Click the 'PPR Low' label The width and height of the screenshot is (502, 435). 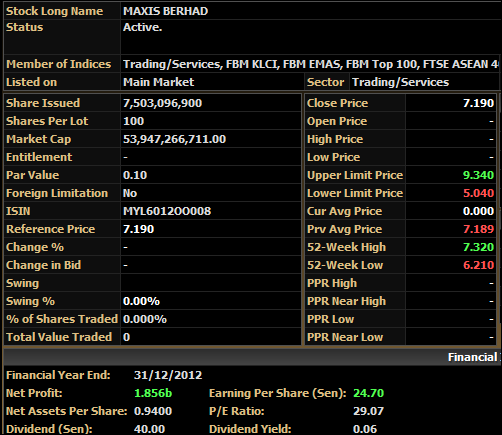330,319
